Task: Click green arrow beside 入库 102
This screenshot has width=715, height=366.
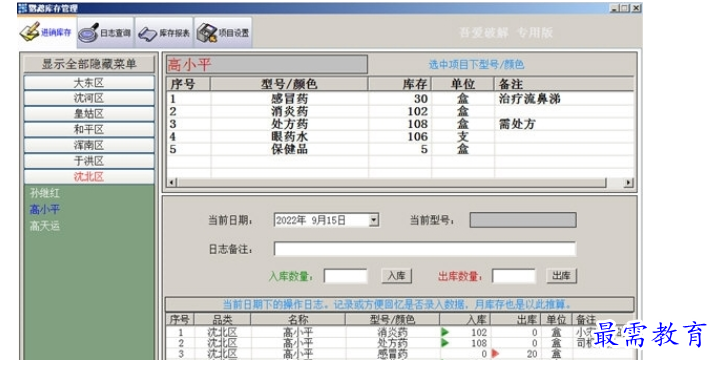Action: coord(445,332)
